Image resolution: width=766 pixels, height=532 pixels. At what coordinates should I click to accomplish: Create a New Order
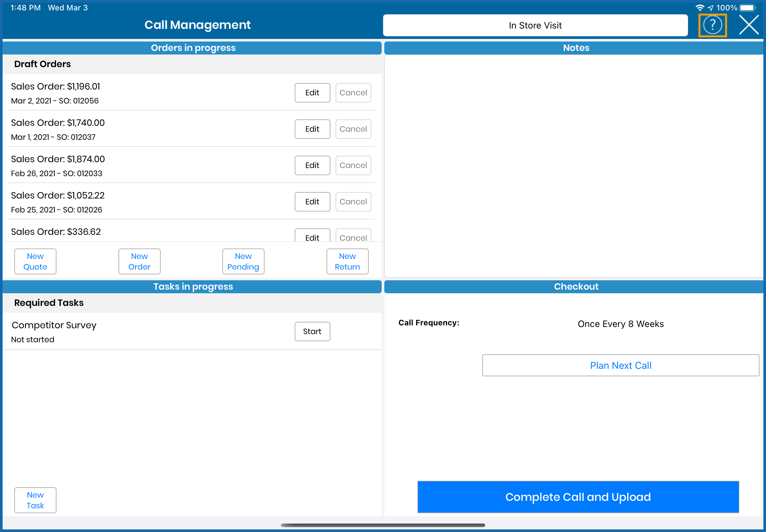[x=139, y=261]
